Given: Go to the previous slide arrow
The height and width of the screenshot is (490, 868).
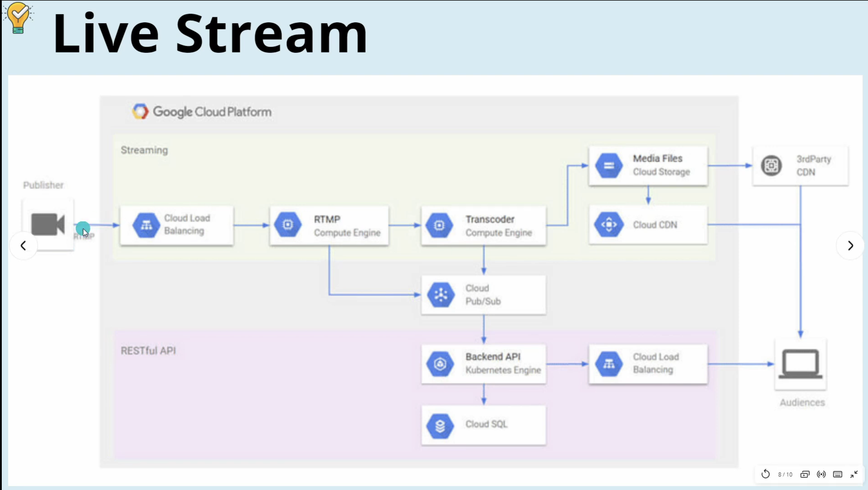Looking at the screenshot, I should coord(23,246).
